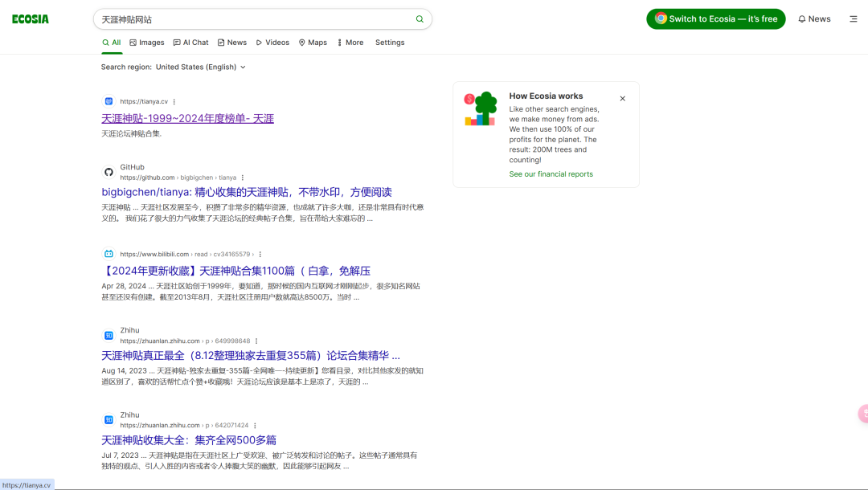Screen dimensions: 868x490
Task: Click the Ecosia logo
Action: 31,18
